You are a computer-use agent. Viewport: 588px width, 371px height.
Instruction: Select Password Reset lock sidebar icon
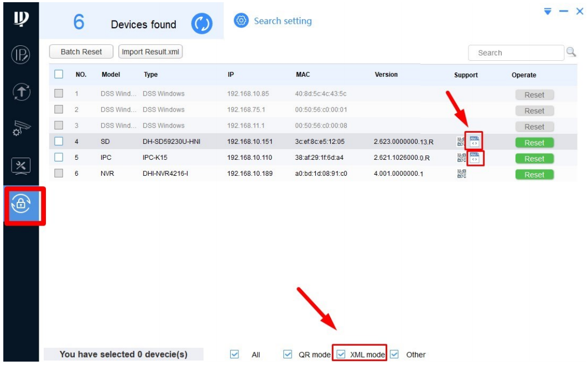pos(20,204)
